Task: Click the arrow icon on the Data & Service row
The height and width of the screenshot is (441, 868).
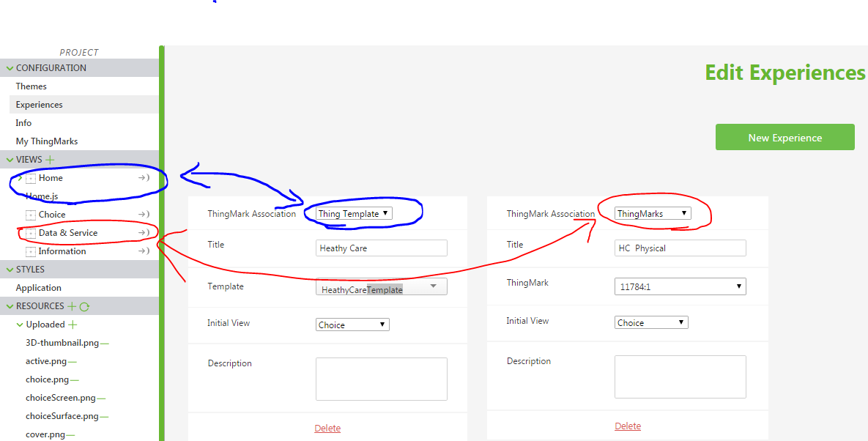Action: click(x=144, y=232)
